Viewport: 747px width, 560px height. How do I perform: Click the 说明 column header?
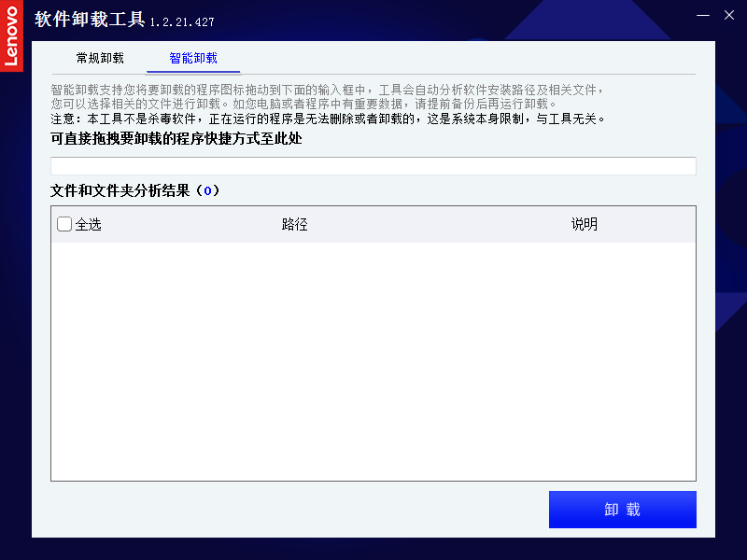(585, 224)
